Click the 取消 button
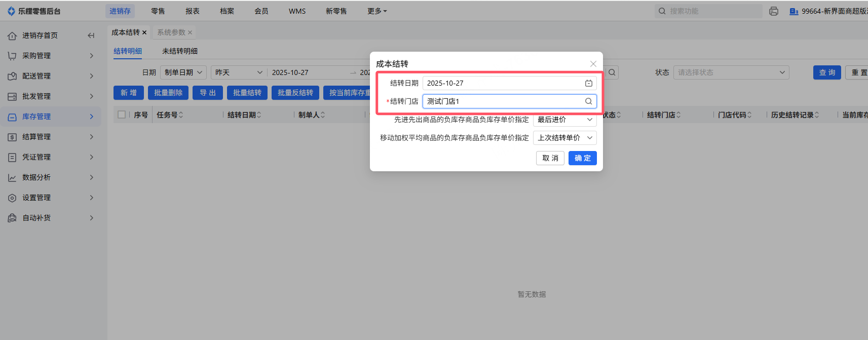This screenshot has width=868, height=340. pyautogui.click(x=550, y=158)
